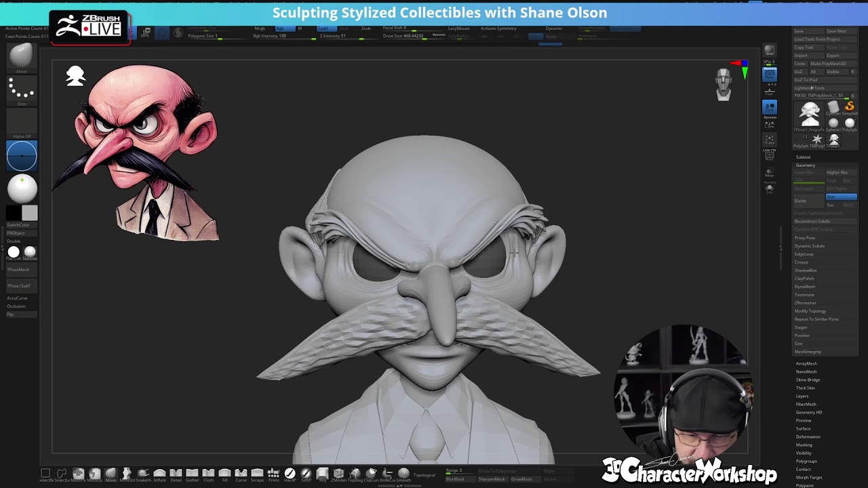The width and height of the screenshot is (868, 488).
Task: Open the Polygroups section
Action: (x=806, y=462)
